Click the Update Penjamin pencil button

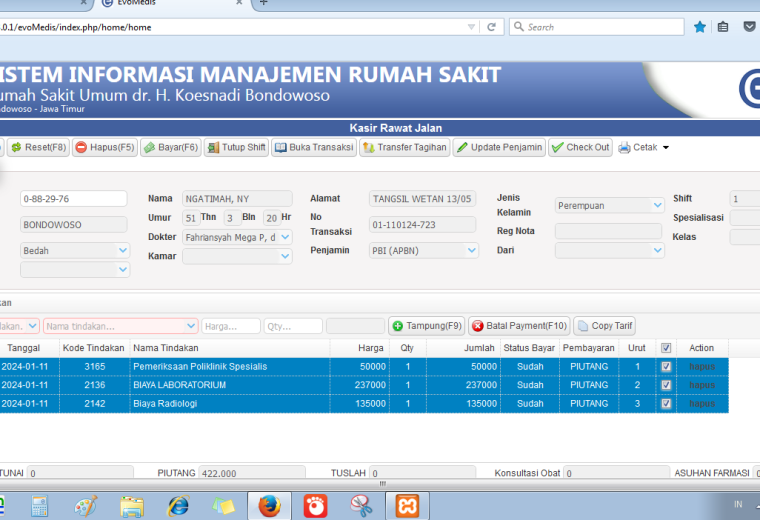click(499, 147)
